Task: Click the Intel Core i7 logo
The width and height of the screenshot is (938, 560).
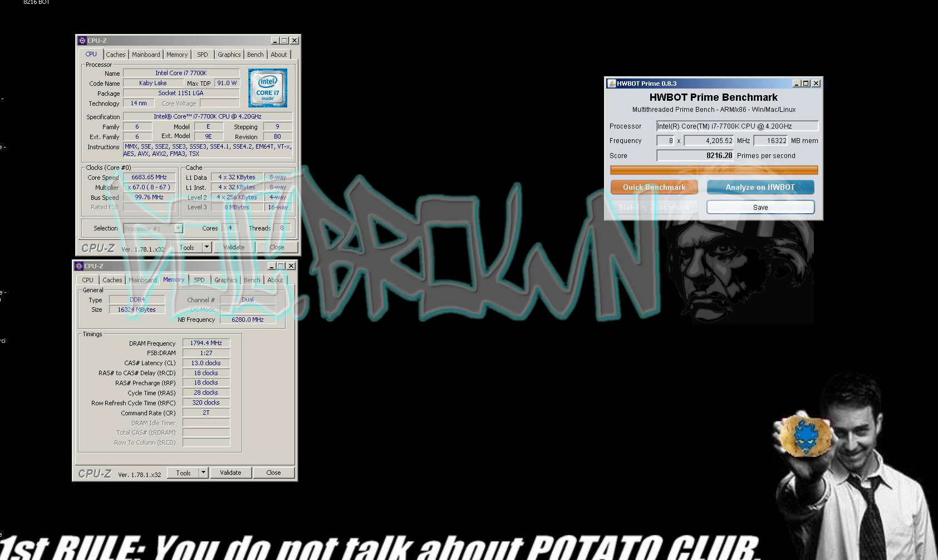Action: (268, 88)
